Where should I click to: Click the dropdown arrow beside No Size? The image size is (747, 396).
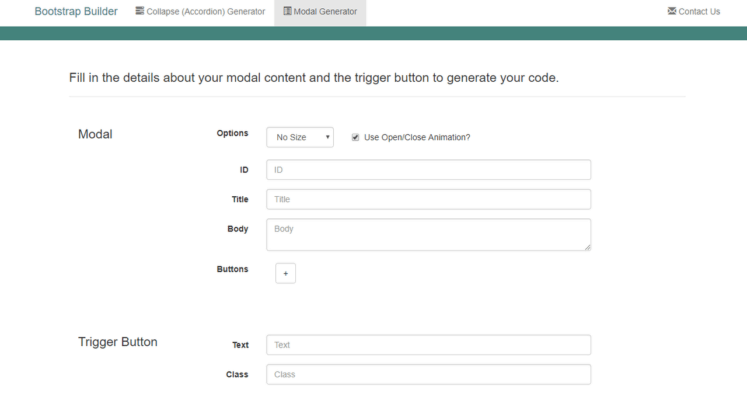click(x=327, y=137)
